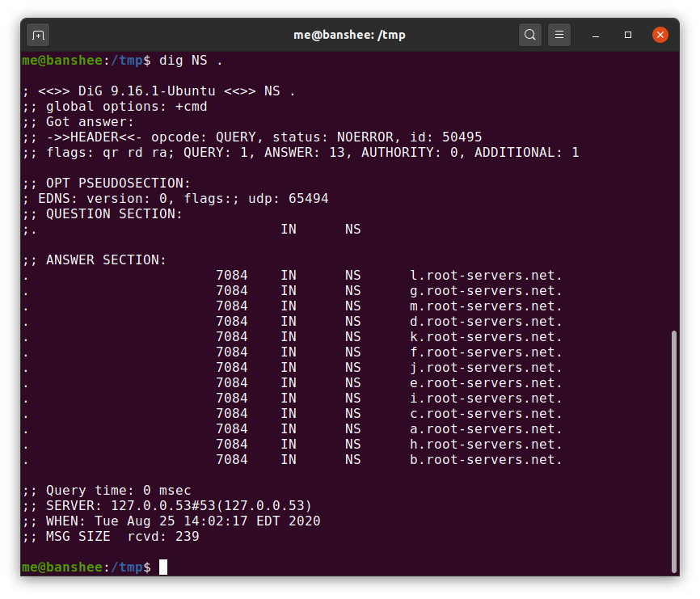
Task: Open the terminal search tool
Action: tap(530, 35)
